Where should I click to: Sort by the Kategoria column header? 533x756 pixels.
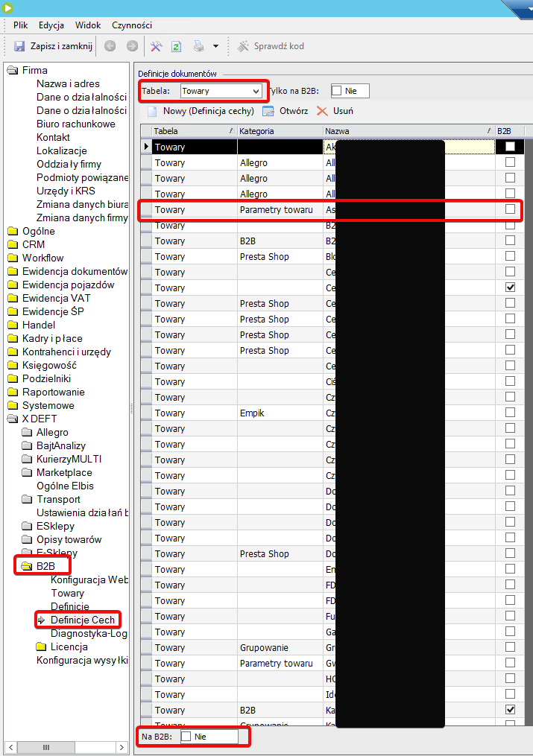point(279,131)
